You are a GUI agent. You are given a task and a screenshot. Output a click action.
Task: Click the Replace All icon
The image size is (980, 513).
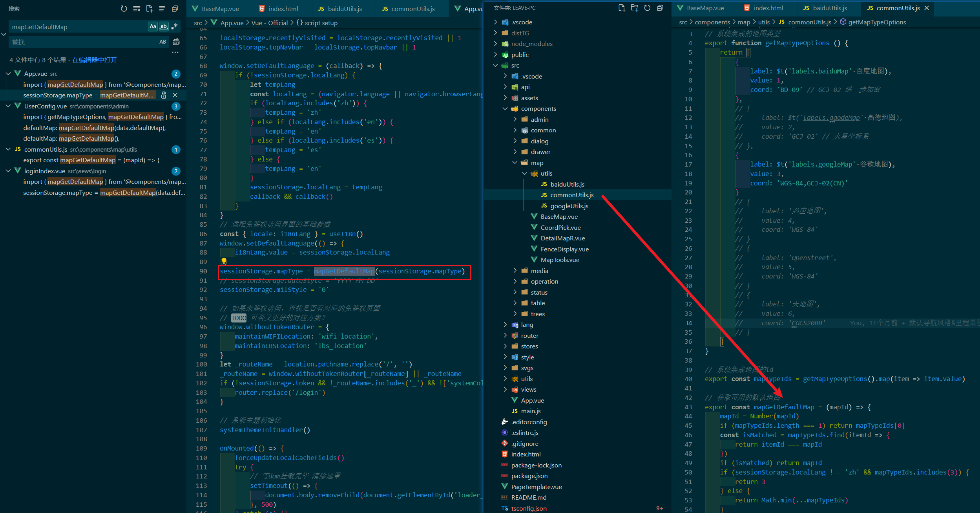pos(176,42)
